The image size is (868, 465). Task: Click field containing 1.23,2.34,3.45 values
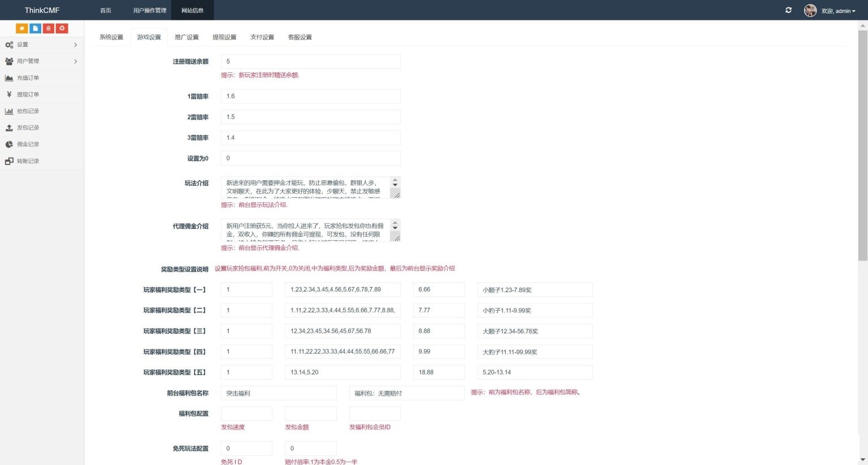[x=342, y=290]
